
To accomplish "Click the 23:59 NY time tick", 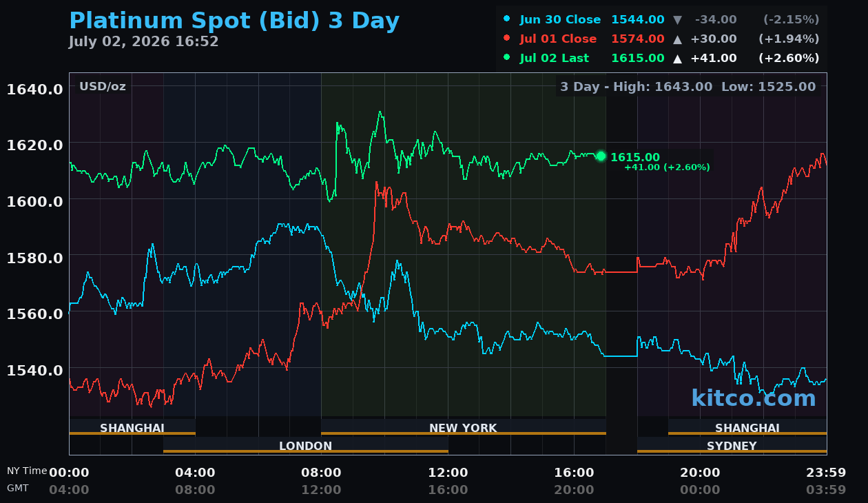I will click(x=826, y=473).
